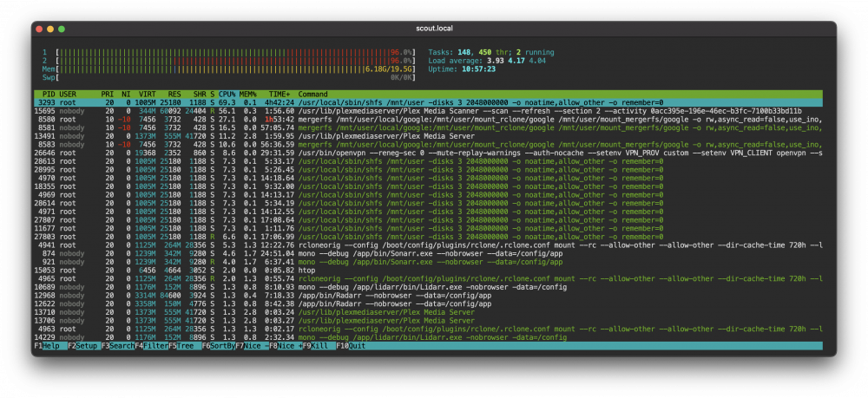Activate F3 Search in the bottom bar
The width and height of the screenshot is (868, 398).
(x=118, y=346)
